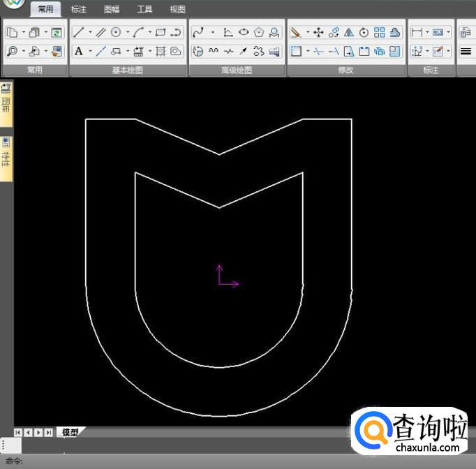Click the Zoom magnifier tool
The height and width of the screenshot is (469, 476).
click(12, 51)
